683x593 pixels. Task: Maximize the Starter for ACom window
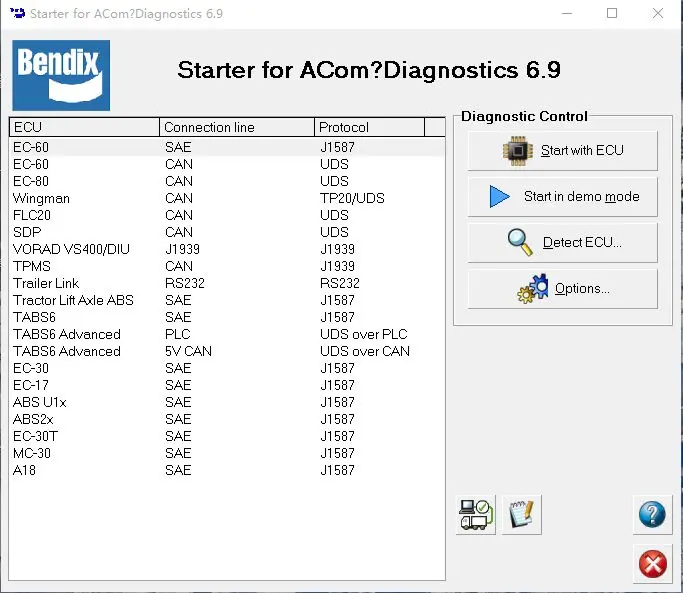click(x=612, y=14)
